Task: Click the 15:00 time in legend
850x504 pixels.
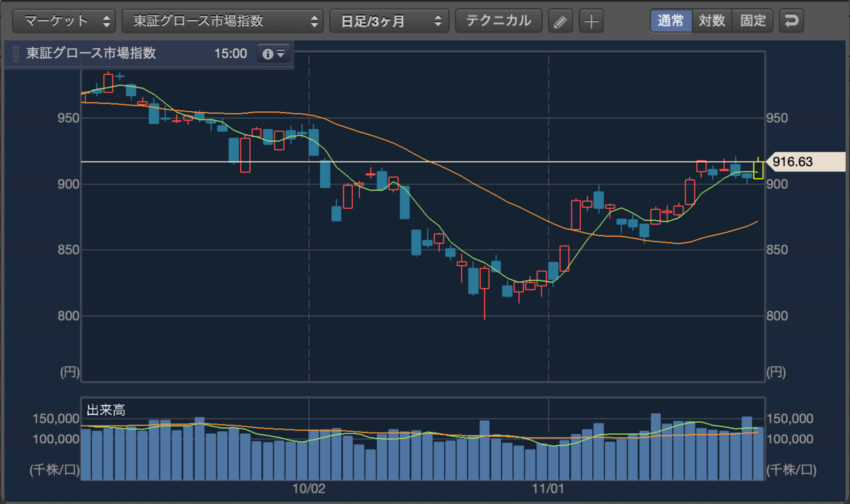Action: (x=230, y=54)
